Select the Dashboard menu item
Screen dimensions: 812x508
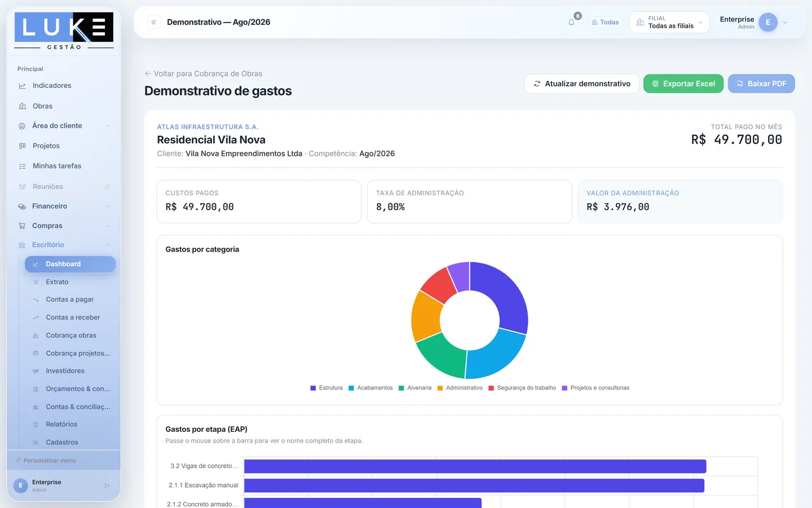click(70, 264)
